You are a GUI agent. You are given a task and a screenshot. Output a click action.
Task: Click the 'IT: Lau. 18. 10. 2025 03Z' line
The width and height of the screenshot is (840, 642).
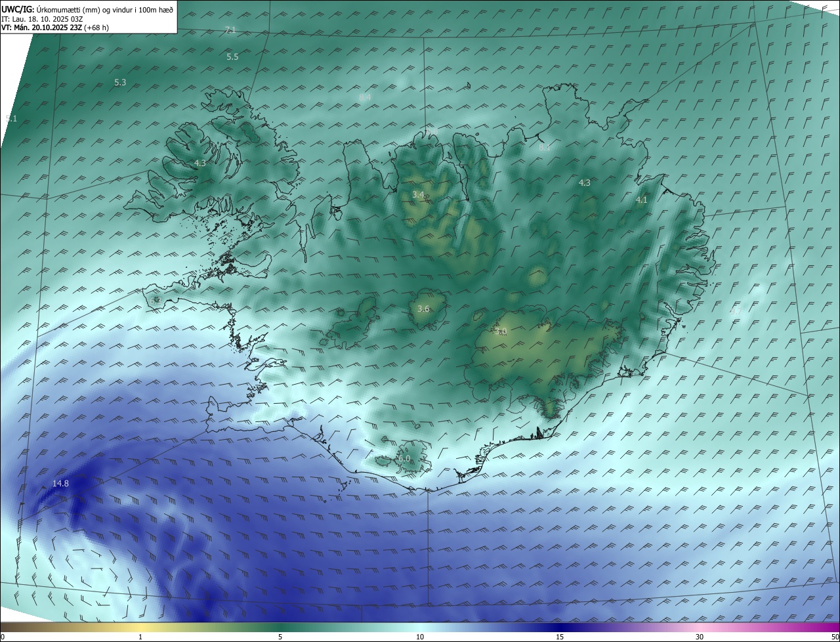[42, 19]
